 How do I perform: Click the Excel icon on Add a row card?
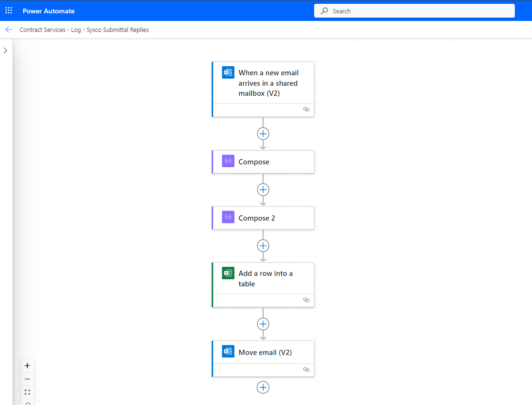tap(228, 273)
